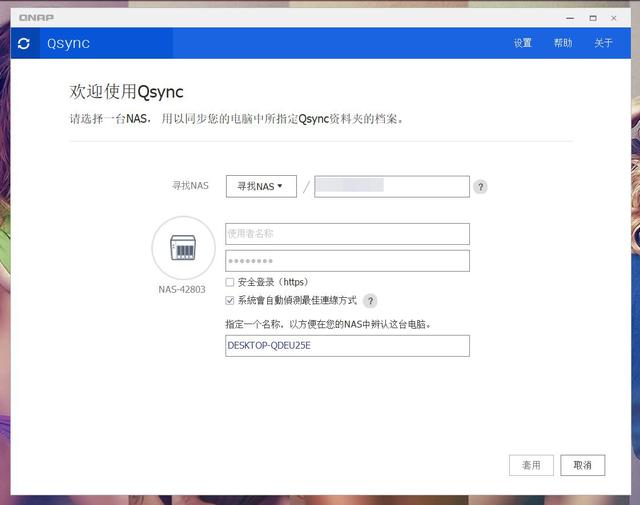
Task: Click the Qsync sync logo icon
Action: click(x=24, y=43)
